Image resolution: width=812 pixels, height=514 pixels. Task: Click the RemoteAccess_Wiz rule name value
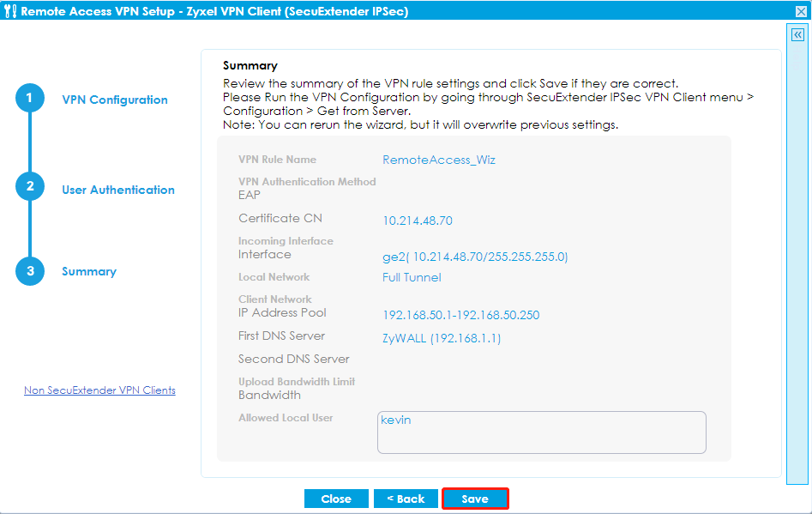coord(439,160)
